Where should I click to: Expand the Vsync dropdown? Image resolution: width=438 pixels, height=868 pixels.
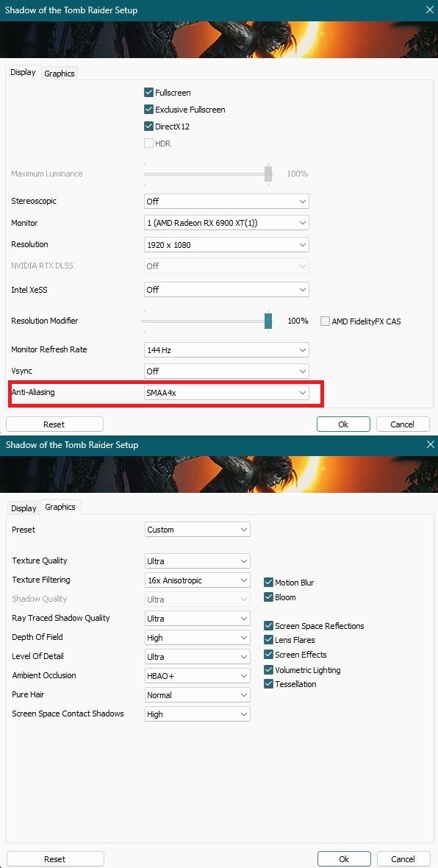(x=226, y=371)
